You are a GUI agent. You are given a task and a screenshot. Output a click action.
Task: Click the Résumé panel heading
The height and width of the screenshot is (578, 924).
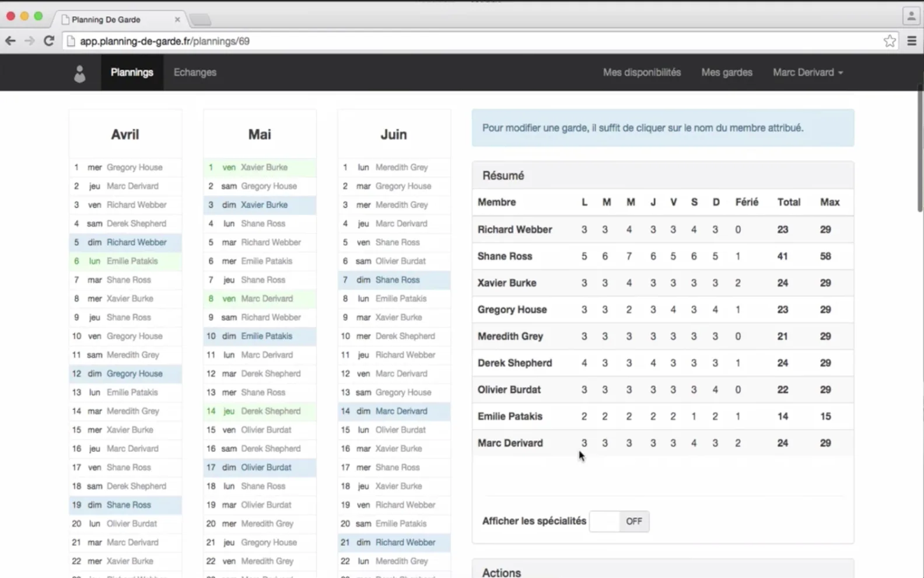coord(503,176)
